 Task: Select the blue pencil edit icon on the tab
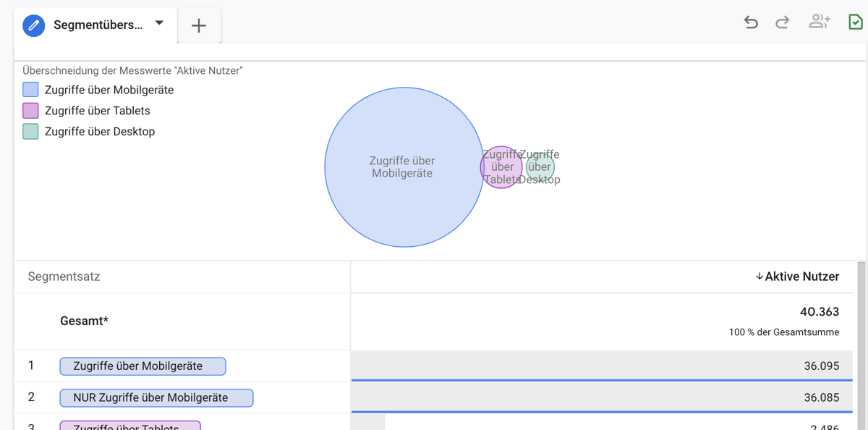point(33,25)
